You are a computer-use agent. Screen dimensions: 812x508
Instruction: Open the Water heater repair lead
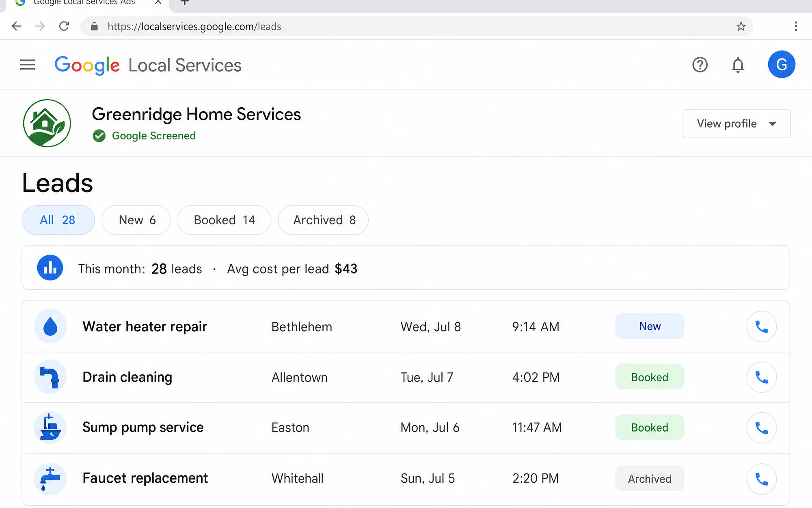point(406,326)
